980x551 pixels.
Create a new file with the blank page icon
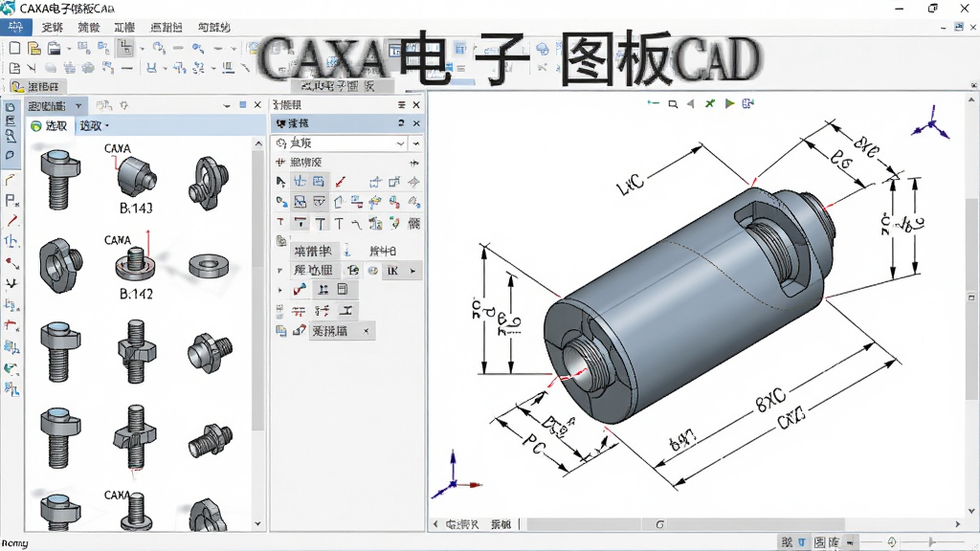[x=15, y=48]
